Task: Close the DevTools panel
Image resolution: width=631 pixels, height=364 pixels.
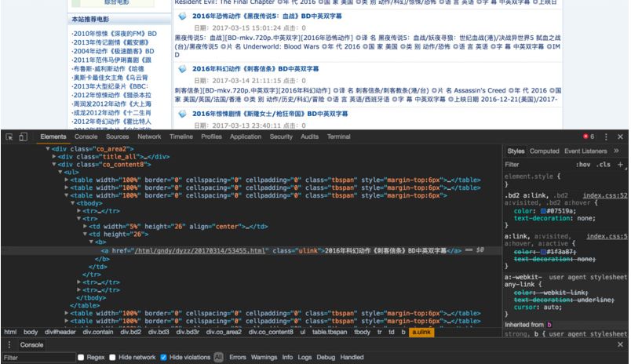Action: click(x=620, y=136)
